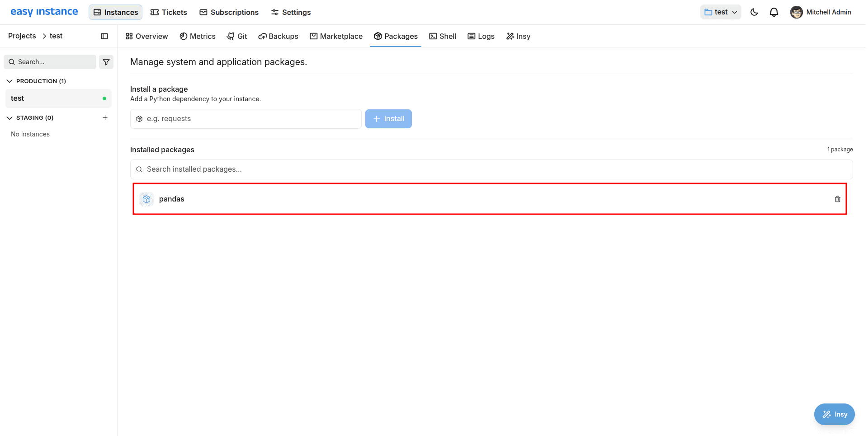
Task: Collapse the STAGING group
Action: (30, 117)
